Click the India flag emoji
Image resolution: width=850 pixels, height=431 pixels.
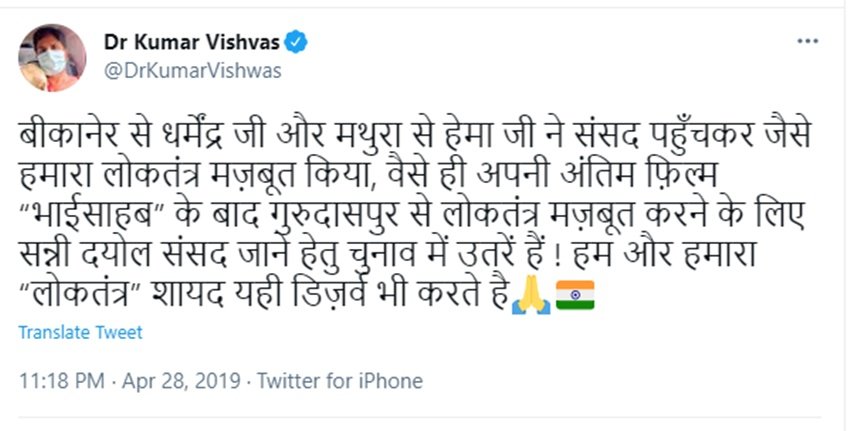pyautogui.click(x=575, y=296)
